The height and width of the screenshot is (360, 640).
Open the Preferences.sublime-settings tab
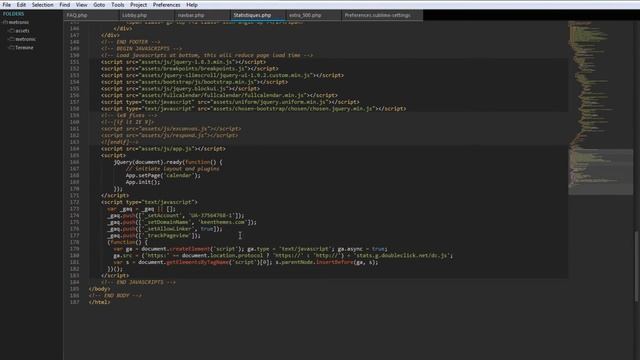point(382,15)
